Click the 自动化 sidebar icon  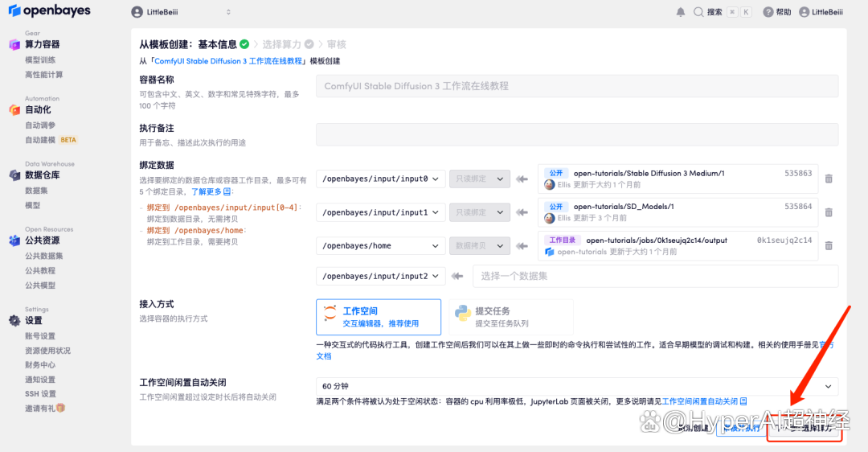pos(14,110)
